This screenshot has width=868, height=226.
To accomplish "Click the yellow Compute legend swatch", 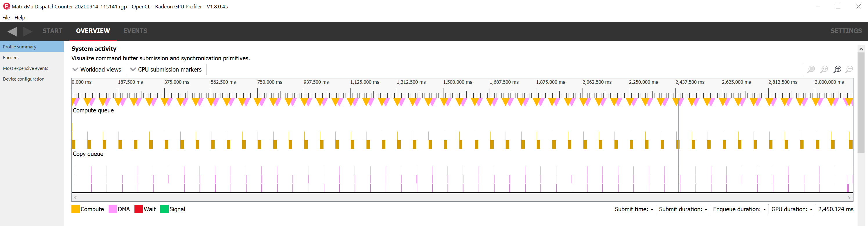I will [76, 209].
